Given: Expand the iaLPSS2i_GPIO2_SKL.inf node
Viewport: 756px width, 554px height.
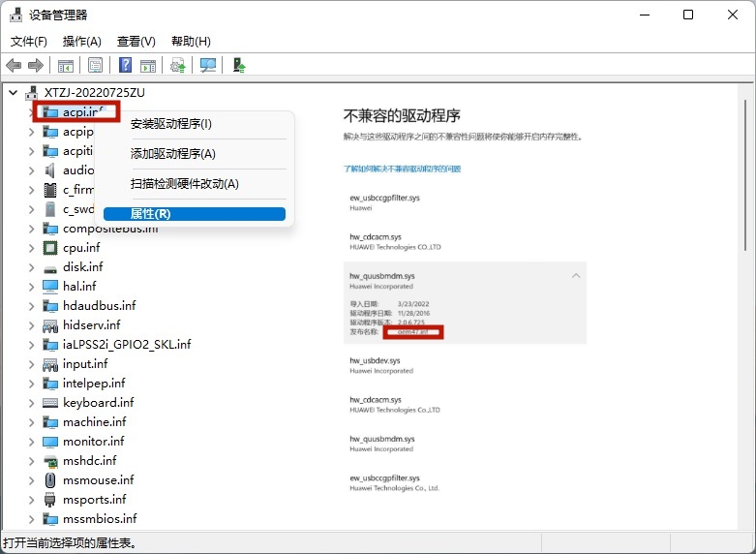Looking at the screenshot, I should (x=31, y=345).
